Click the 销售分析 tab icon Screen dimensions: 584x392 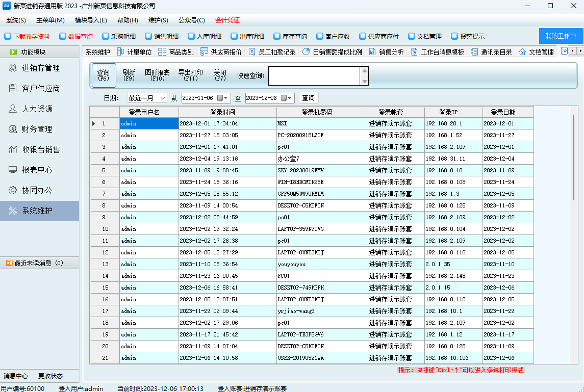[x=372, y=52]
